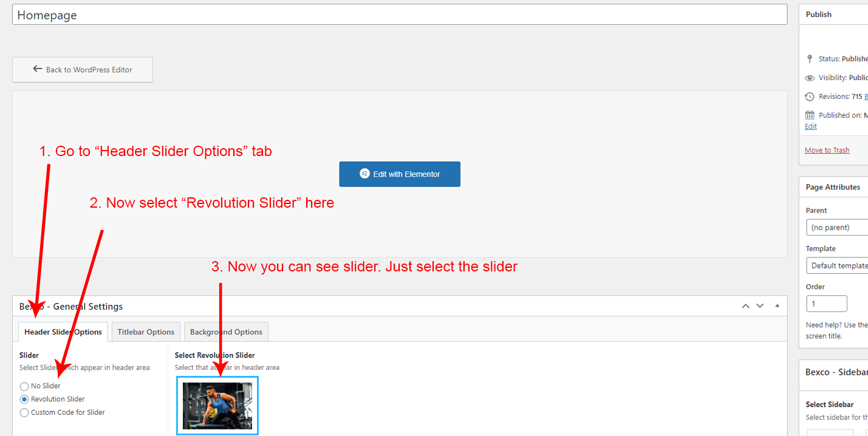The width and height of the screenshot is (868, 436).
Task: Choose the Custom Code for Slider option
Action: (x=24, y=413)
